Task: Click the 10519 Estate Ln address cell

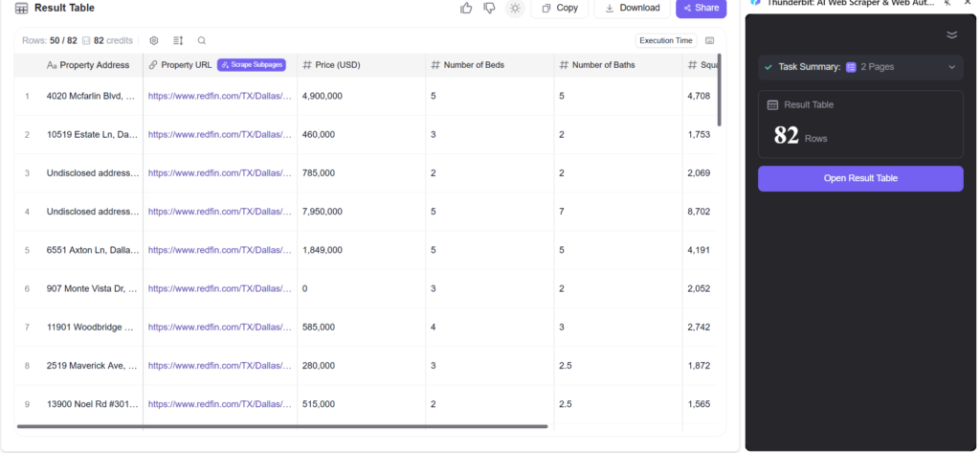Action: (93, 134)
